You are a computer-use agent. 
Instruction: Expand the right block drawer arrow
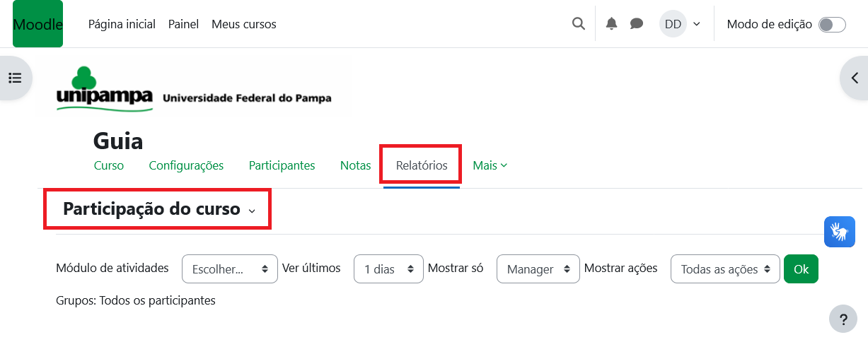(855, 78)
